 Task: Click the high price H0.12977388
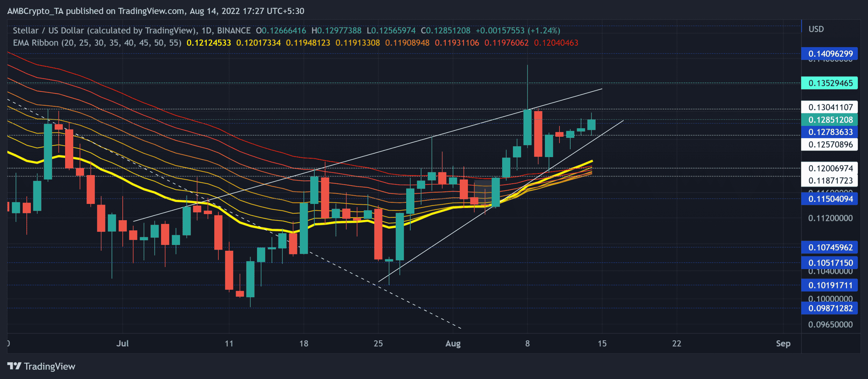[x=336, y=31]
